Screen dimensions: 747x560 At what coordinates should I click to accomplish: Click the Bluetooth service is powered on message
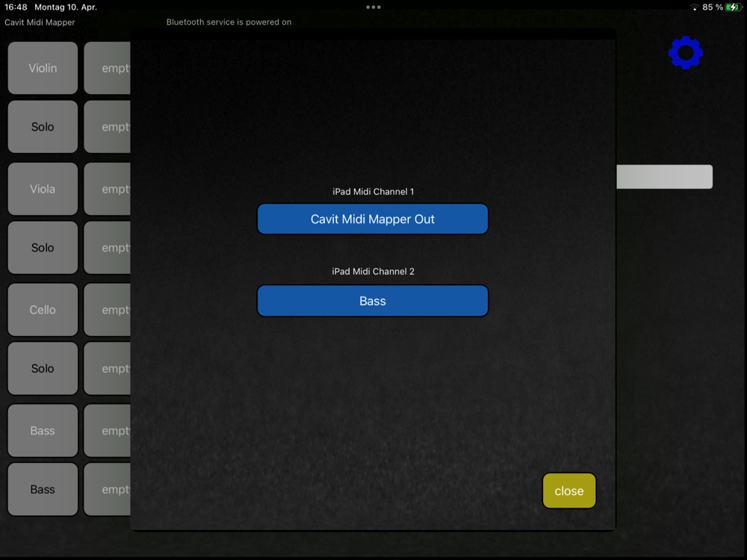point(229,22)
